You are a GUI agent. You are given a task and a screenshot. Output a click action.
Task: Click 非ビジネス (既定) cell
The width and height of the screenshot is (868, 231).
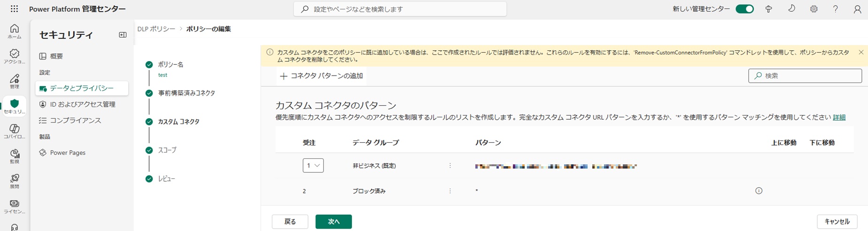[374, 166]
